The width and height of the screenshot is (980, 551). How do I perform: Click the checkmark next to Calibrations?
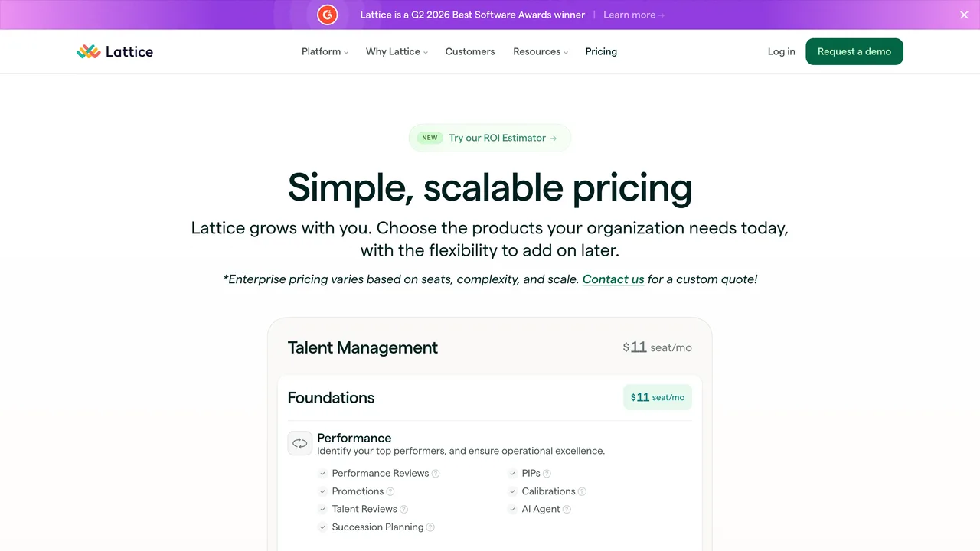click(x=511, y=491)
